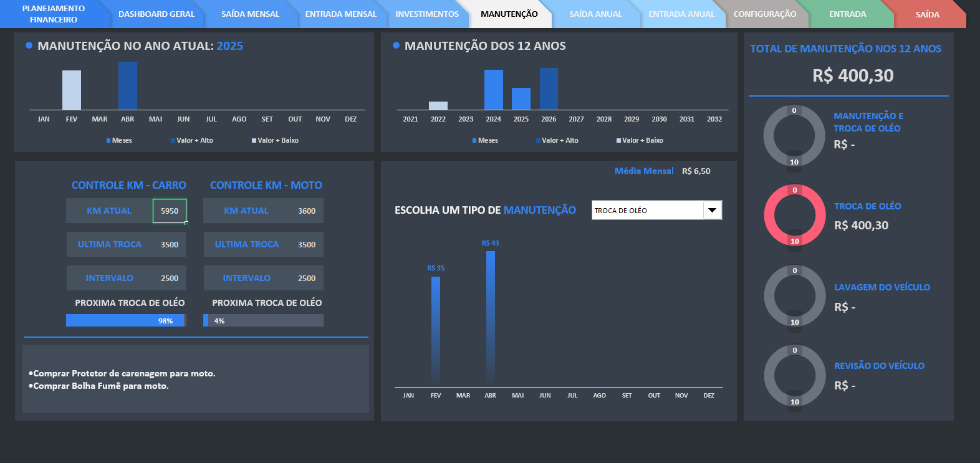
Task: Click the ABR bar in the 2025 maintenance chart
Action: tap(128, 86)
